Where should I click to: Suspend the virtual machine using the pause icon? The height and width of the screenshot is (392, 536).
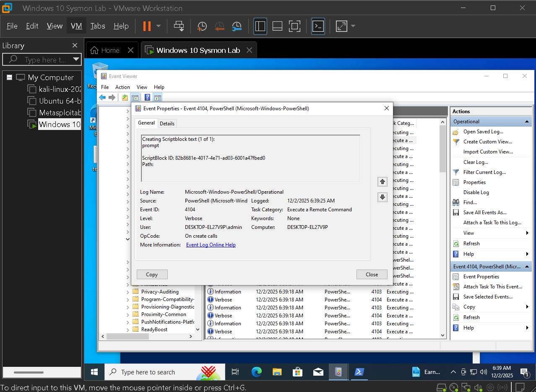point(146,26)
